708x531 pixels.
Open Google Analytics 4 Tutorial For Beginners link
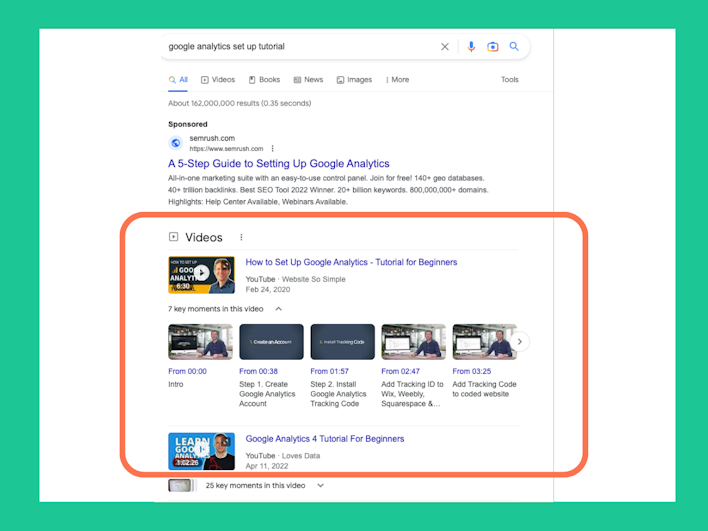325,439
